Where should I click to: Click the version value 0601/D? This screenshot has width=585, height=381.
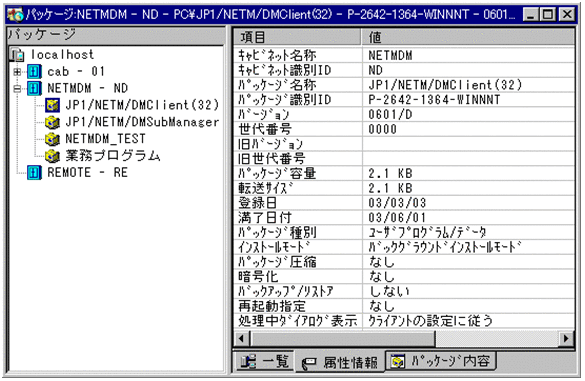pyautogui.click(x=390, y=115)
